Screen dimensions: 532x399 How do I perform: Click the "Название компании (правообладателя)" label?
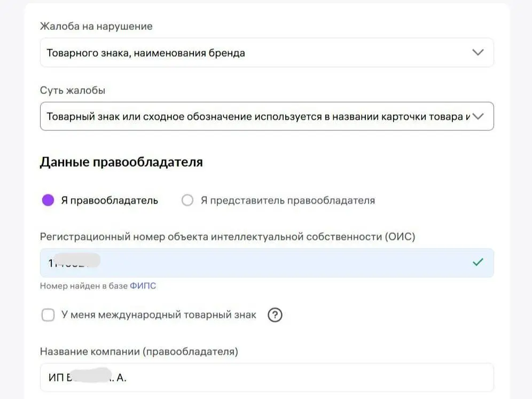coord(139,351)
